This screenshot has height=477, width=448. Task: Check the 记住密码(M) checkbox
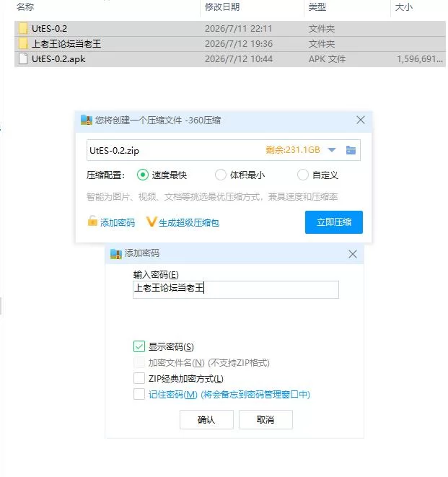(x=139, y=394)
